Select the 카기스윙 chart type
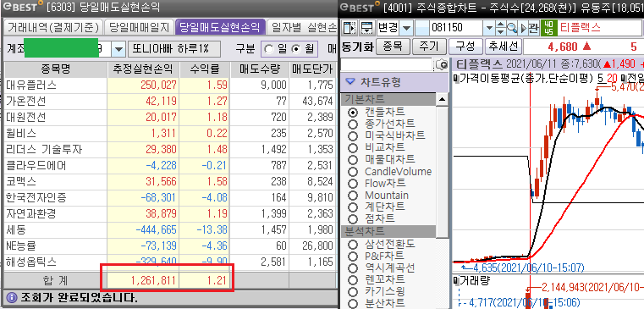 (353, 292)
